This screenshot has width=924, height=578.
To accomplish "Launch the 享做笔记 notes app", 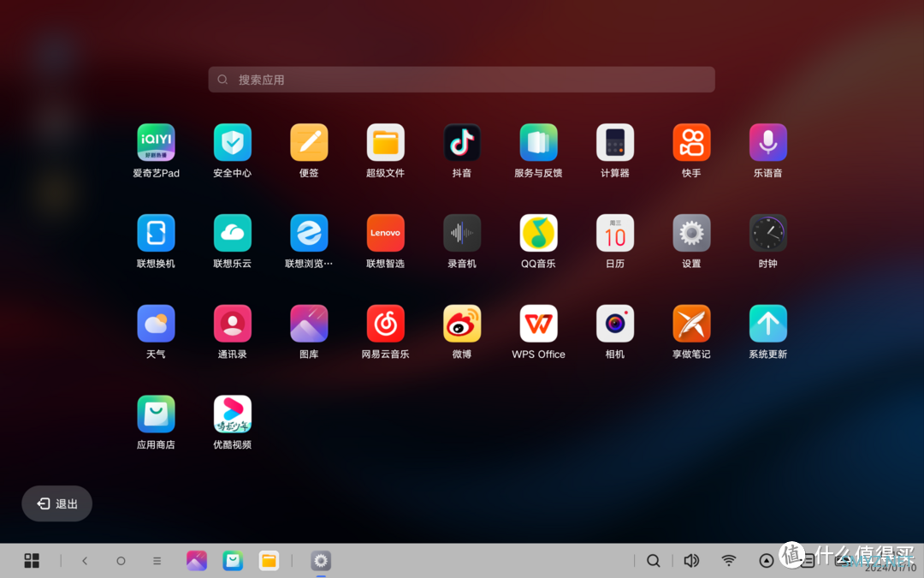I will pos(692,323).
